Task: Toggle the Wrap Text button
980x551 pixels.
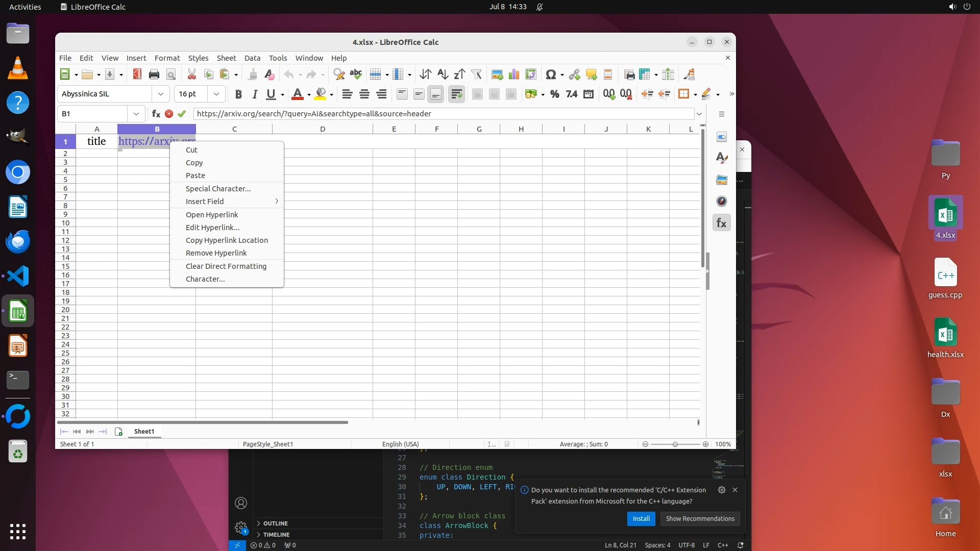Action: tap(456, 94)
